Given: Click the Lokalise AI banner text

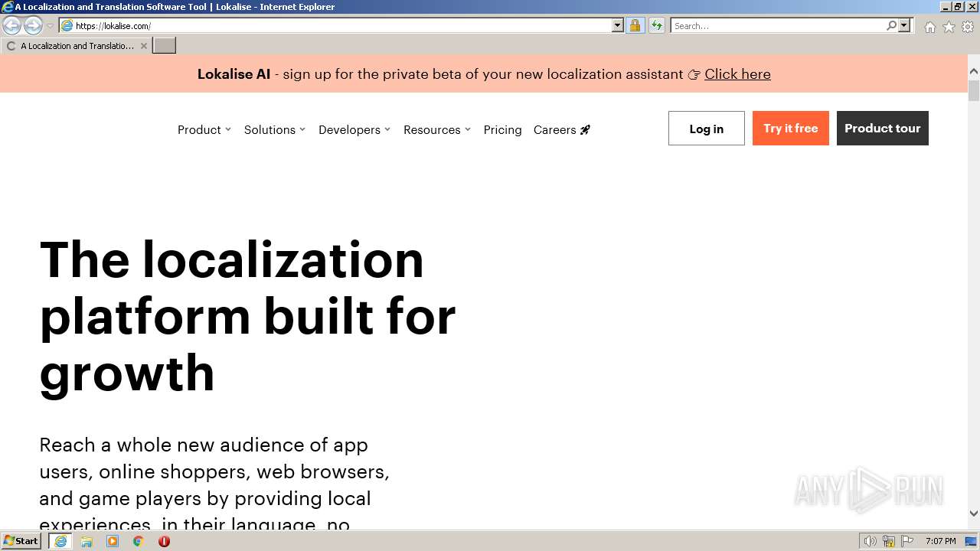Looking at the screenshot, I should (234, 74).
